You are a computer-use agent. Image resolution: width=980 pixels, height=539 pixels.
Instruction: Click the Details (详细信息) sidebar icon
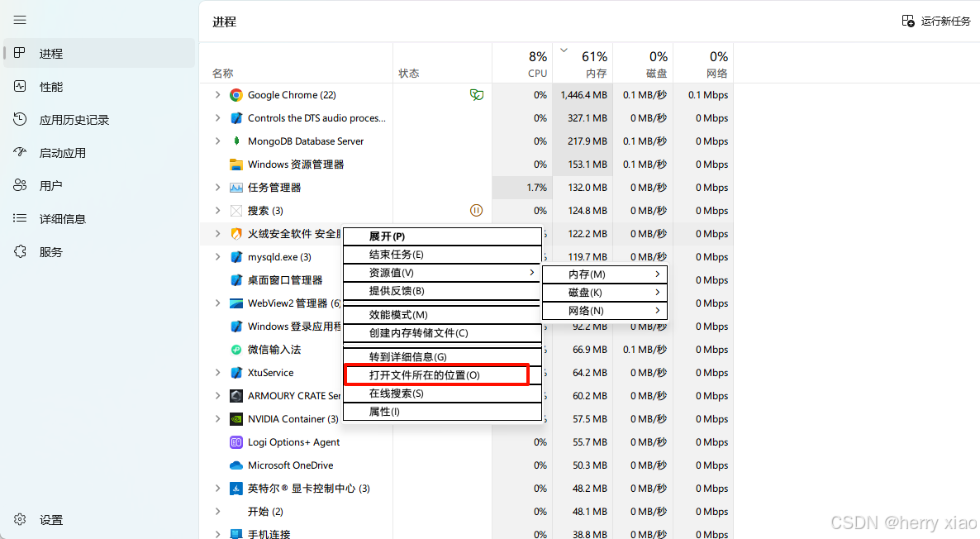pyautogui.click(x=20, y=219)
